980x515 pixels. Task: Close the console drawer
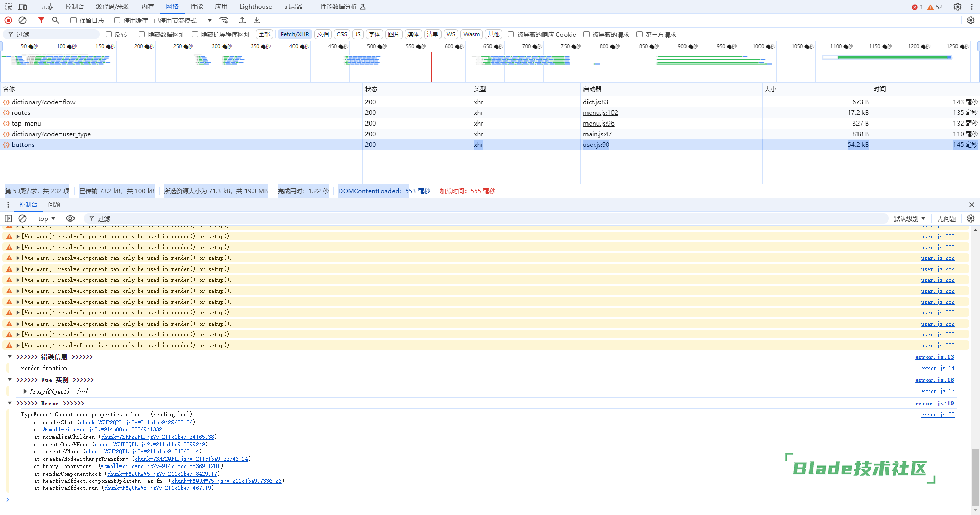pos(972,205)
